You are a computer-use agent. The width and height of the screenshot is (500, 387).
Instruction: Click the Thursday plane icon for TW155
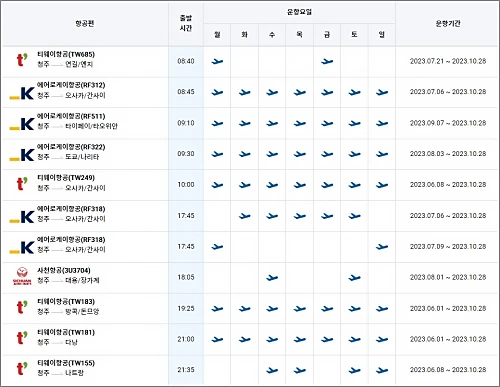[300, 370]
